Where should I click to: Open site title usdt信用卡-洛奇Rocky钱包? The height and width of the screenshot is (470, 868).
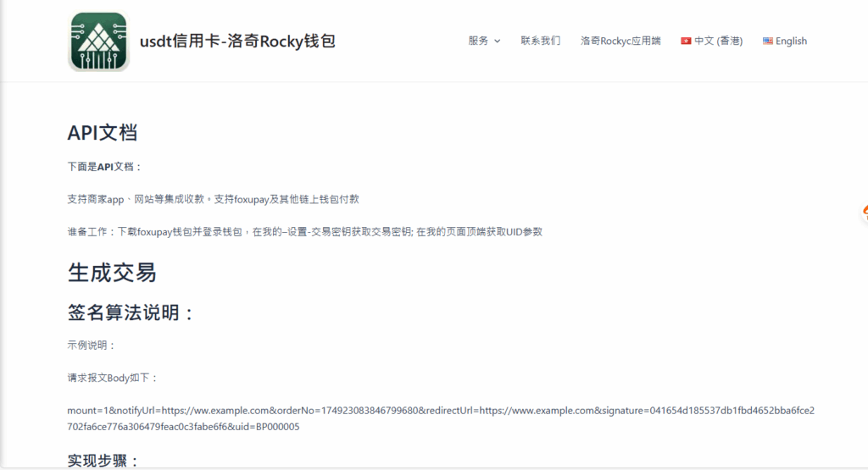click(237, 41)
